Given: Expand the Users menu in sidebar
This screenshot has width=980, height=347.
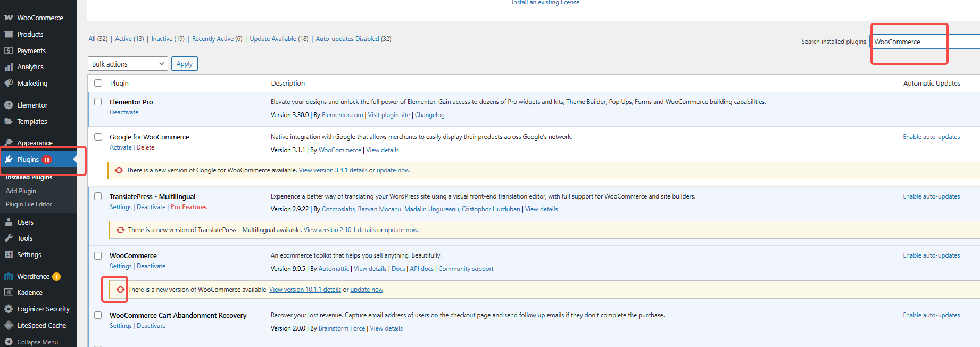Looking at the screenshot, I should point(25,222).
